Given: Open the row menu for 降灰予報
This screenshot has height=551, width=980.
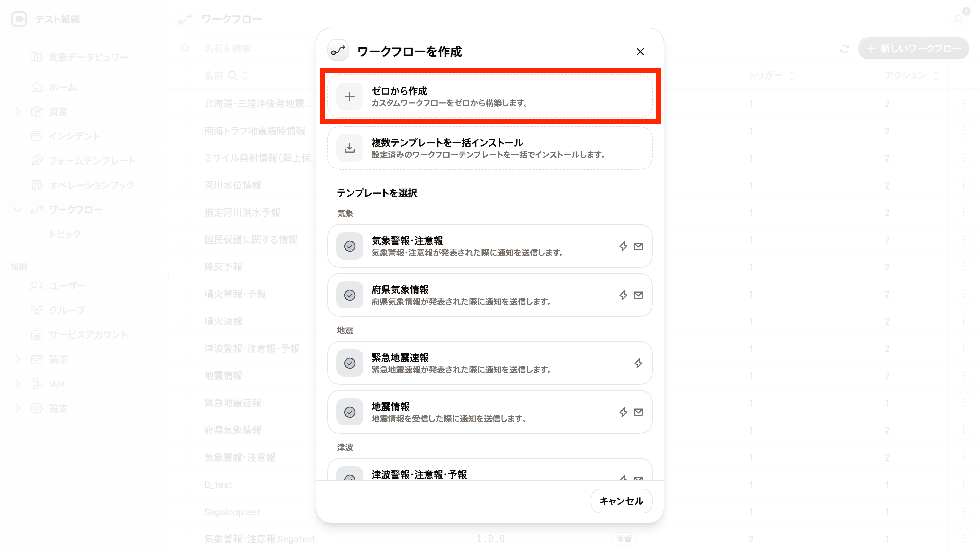Looking at the screenshot, I should (964, 267).
